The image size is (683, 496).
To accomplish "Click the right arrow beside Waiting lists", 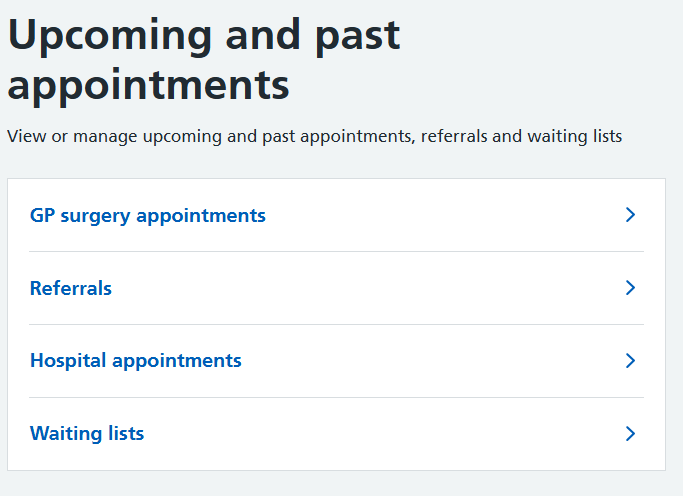I will click(x=630, y=434).
